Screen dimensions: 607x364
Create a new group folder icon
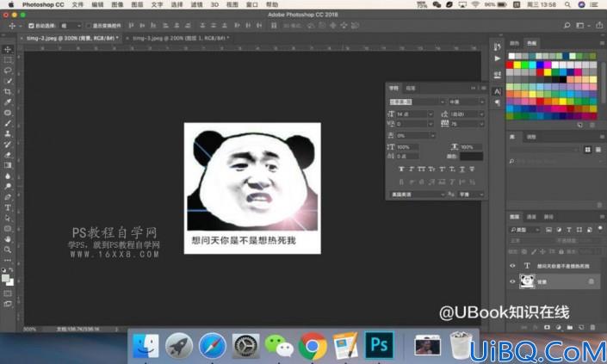[x=570, y=327]
